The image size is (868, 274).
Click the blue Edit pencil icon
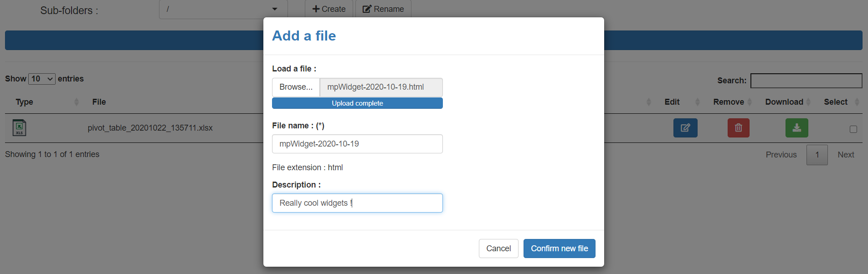685,128
